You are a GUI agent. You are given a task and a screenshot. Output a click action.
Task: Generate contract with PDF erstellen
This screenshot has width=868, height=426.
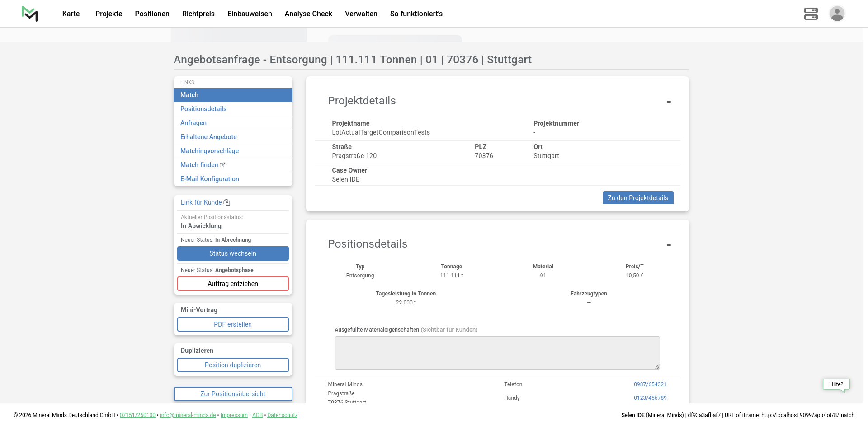tap(233, 324)
